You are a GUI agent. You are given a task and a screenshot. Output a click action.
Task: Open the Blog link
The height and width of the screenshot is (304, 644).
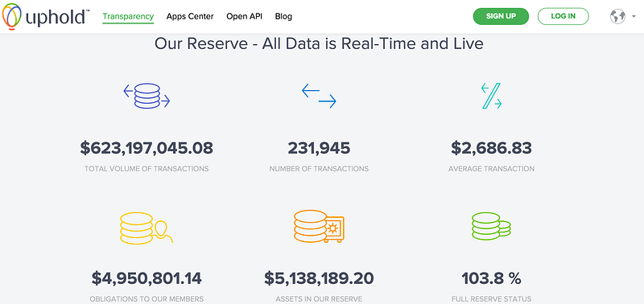pyautogui.click(x=283, y=16)
